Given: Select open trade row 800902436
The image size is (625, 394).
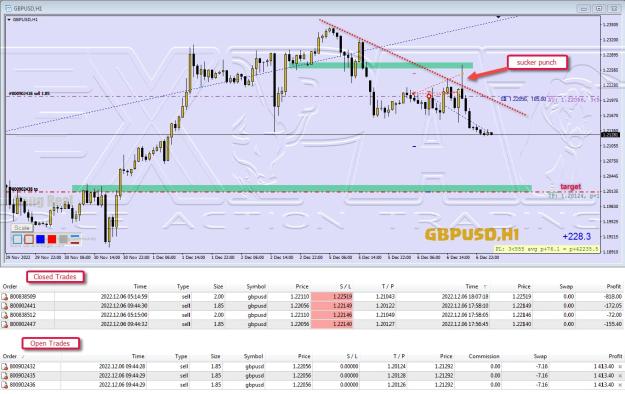Looking at the screenshot, I should (x=312, y=385).
